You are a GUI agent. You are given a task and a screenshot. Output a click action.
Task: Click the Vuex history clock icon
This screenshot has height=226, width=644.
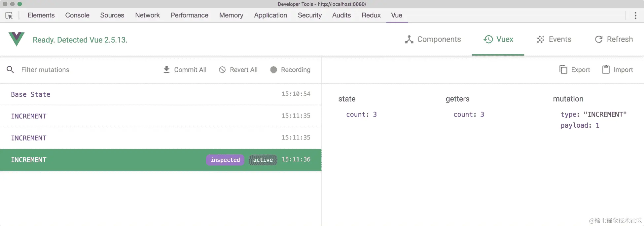click(488, 39)
